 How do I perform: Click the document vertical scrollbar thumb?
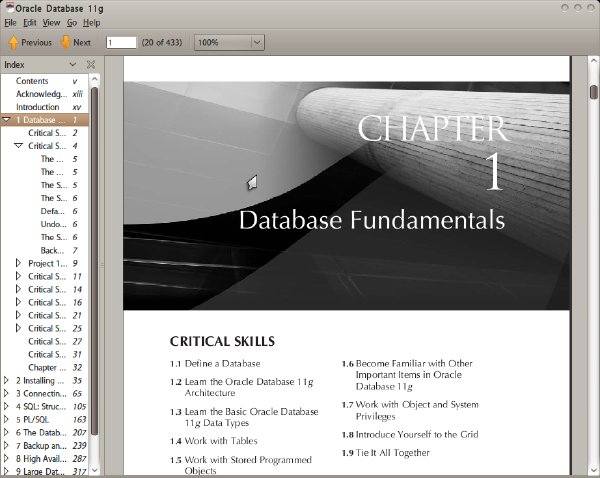[x=593, y=92]
